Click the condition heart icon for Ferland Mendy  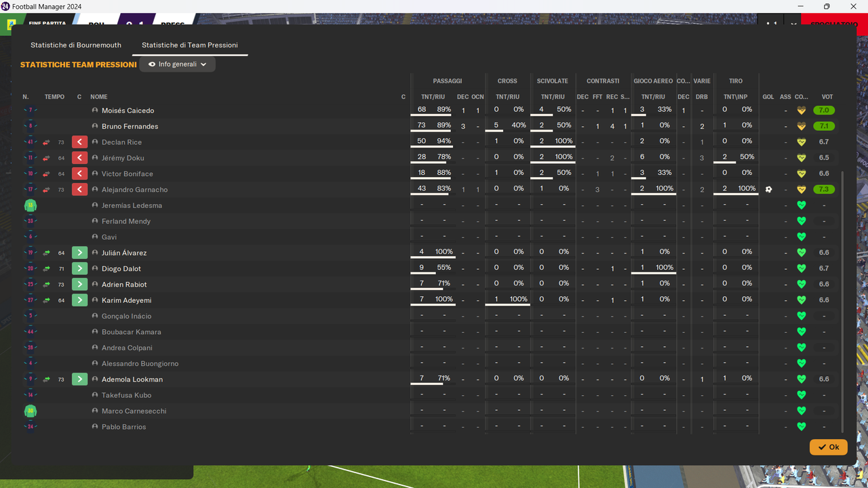pos(801,221)
